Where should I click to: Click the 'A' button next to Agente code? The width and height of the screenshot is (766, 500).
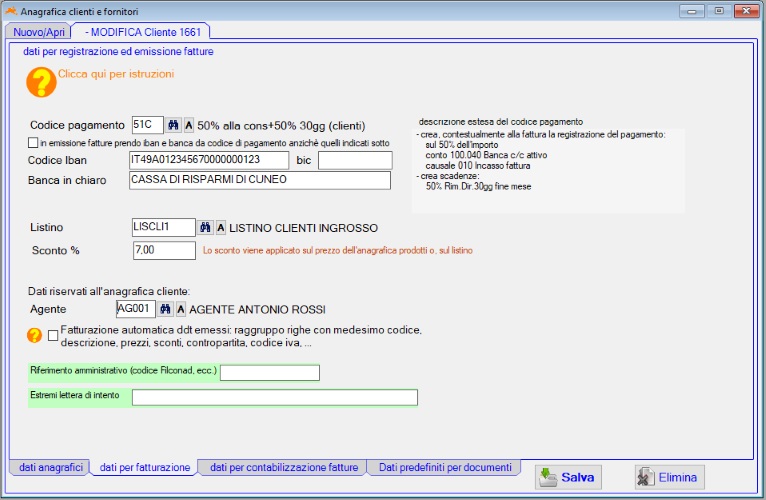182,309
